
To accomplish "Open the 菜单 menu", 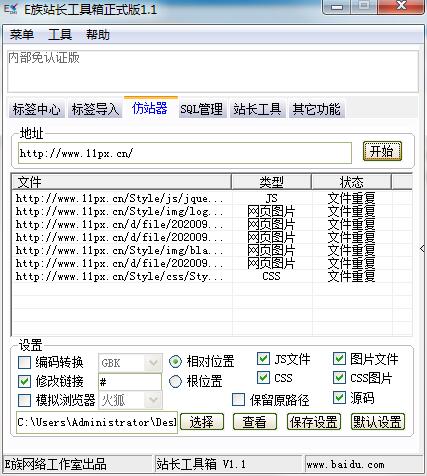I will pos(22,35).
